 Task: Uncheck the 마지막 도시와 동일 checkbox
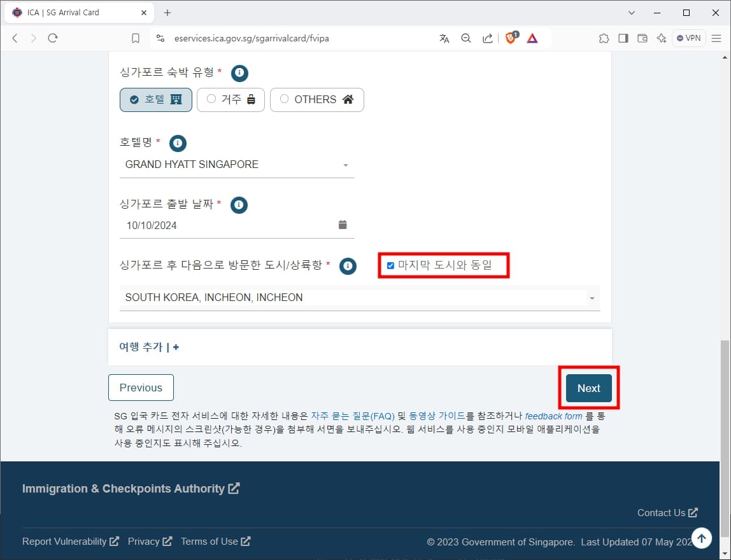390,265
